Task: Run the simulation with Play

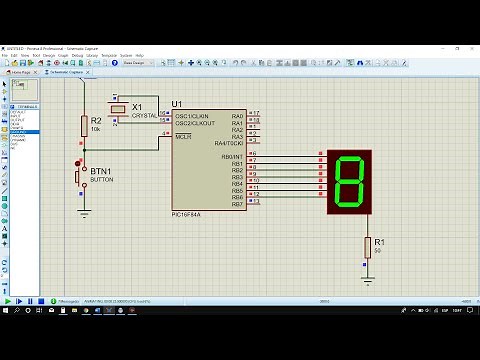Action: (8, 301)
